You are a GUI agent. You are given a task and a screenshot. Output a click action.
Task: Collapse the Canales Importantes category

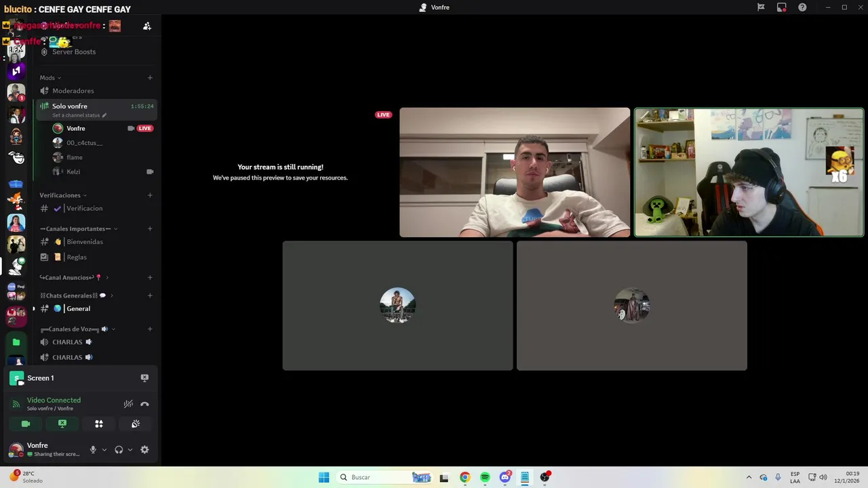click(79, 228)
